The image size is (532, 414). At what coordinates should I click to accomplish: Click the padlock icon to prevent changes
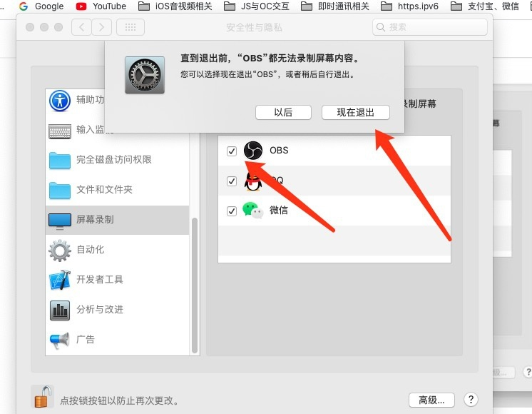click(x=42, y=397)
